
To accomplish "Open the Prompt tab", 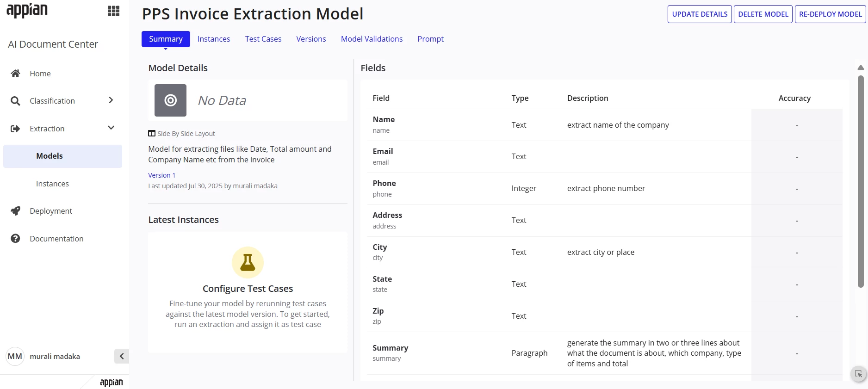I will click(x=431, y=39).
